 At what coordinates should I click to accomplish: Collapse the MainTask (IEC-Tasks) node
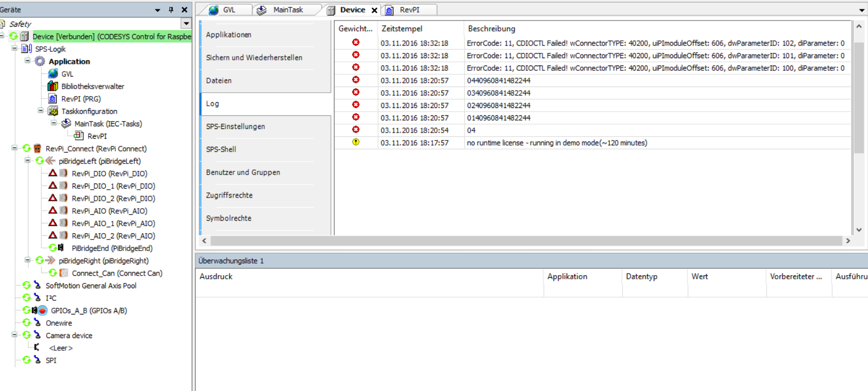pos(54,123)
